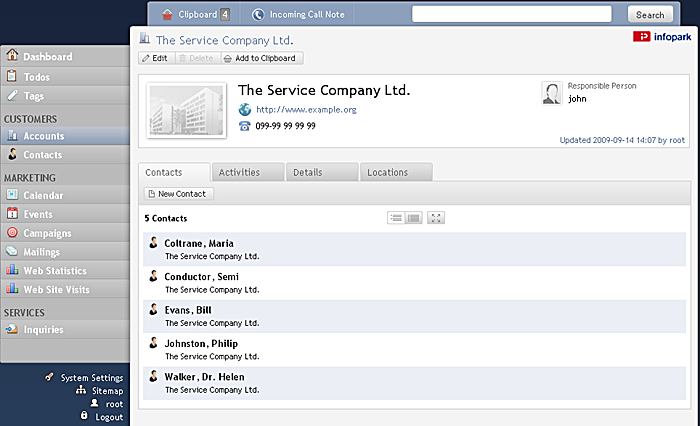700x426 pixels.
Task: Select the Campaigns target icon
Action: pyautogui.click(x=12, y=233)
